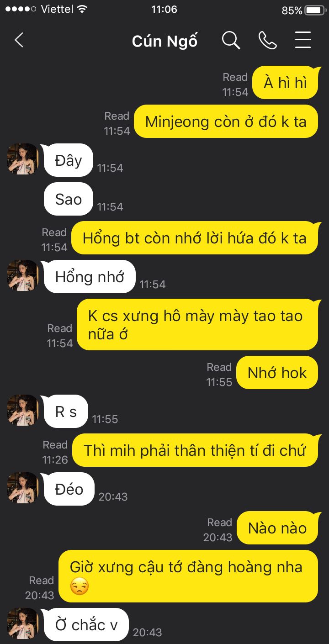Select the 'À hì hì' message bubble

click(285, 83)
